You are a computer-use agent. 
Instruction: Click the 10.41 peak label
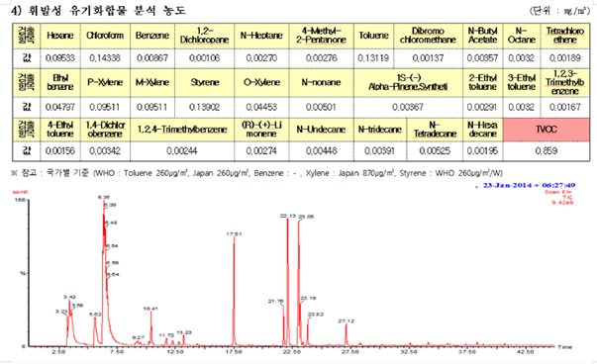point(150,309)
